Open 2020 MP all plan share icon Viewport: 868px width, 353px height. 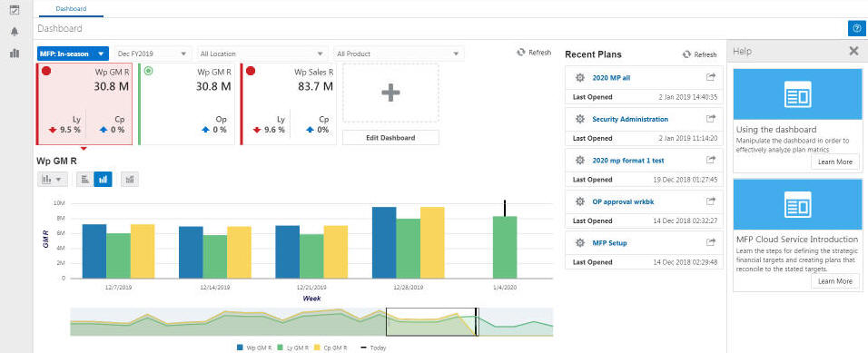(x=711, y=77)
